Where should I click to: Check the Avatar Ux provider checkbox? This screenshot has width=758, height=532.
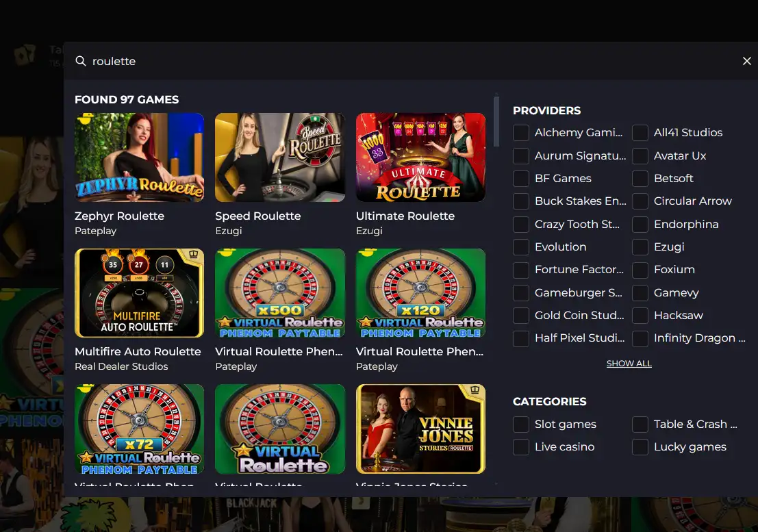click(x=640, y=155)
